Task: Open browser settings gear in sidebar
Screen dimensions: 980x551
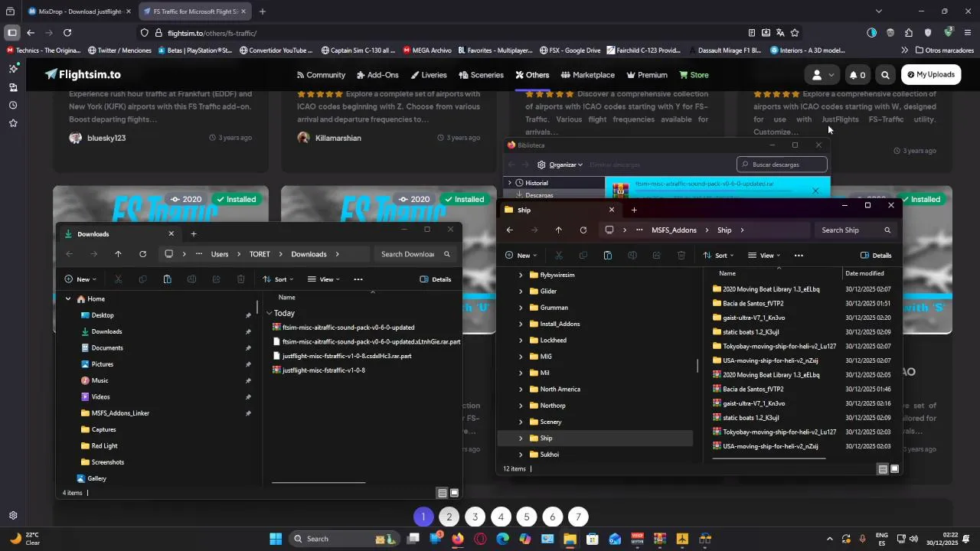Action: (13, 516)
